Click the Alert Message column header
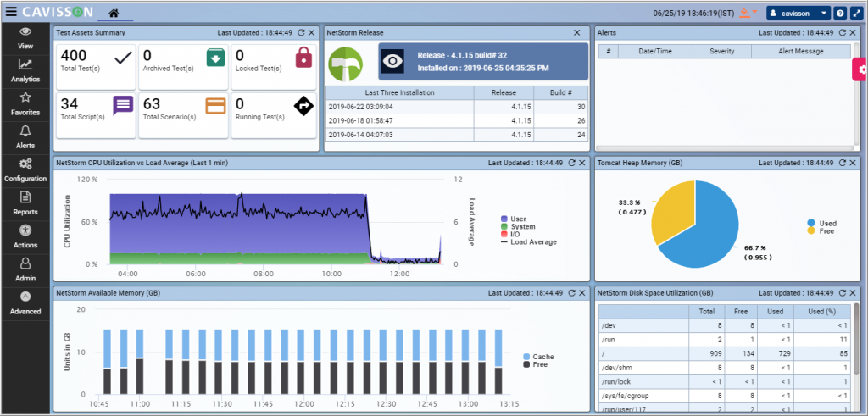868x416 pixels. [x=800, y=52]
